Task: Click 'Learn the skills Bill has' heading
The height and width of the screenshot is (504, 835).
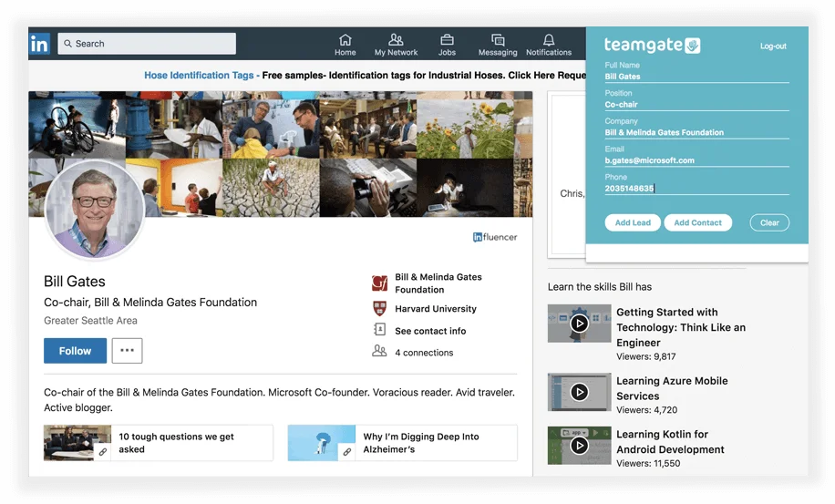Action: tap(600, 287)
